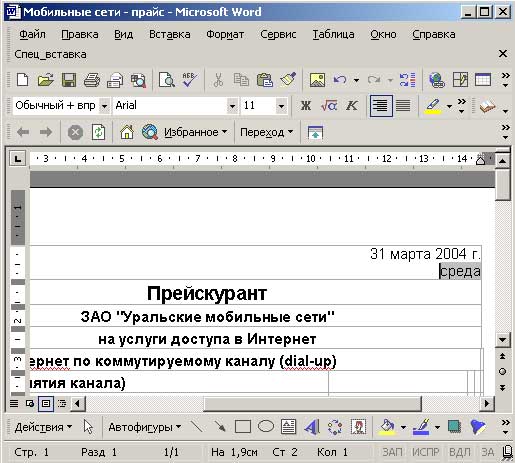Select the Oval drawing tool
515x463 pixels.
point(266,426)
